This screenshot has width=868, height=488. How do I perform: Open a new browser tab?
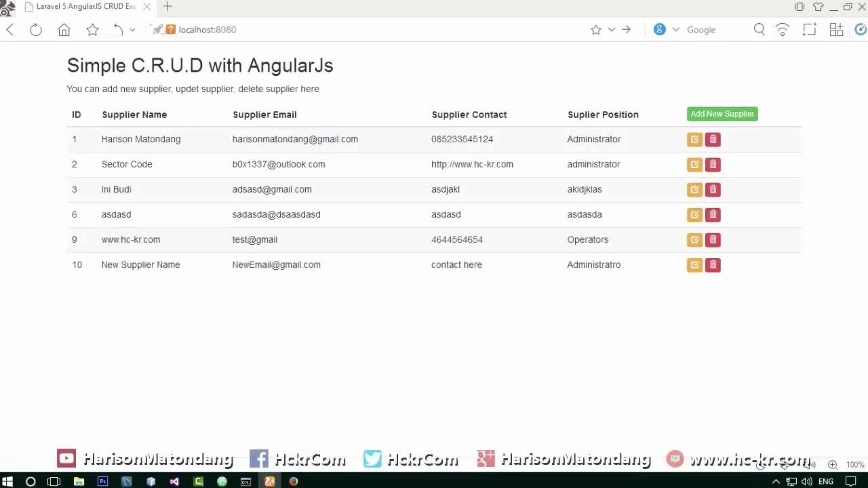(167, 7)
